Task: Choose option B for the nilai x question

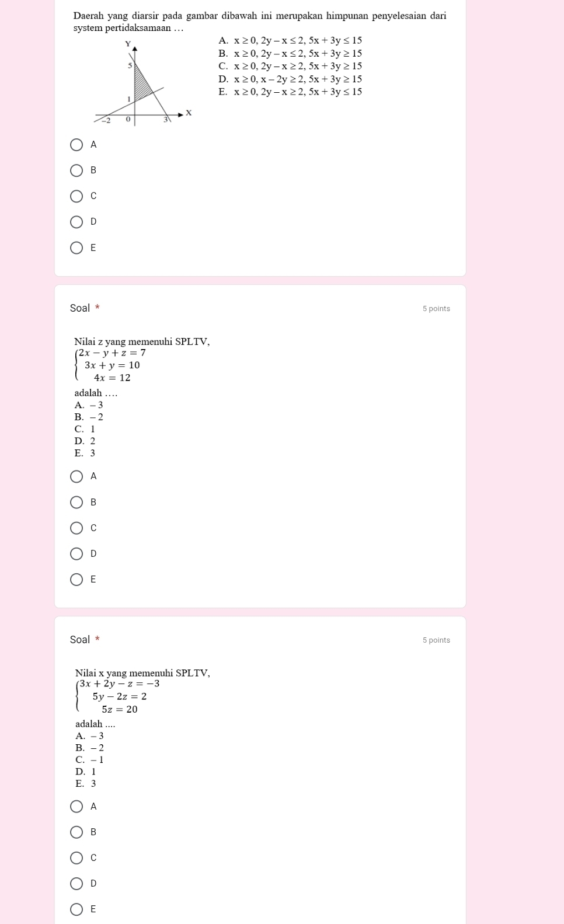Action: tap(76, 832)
